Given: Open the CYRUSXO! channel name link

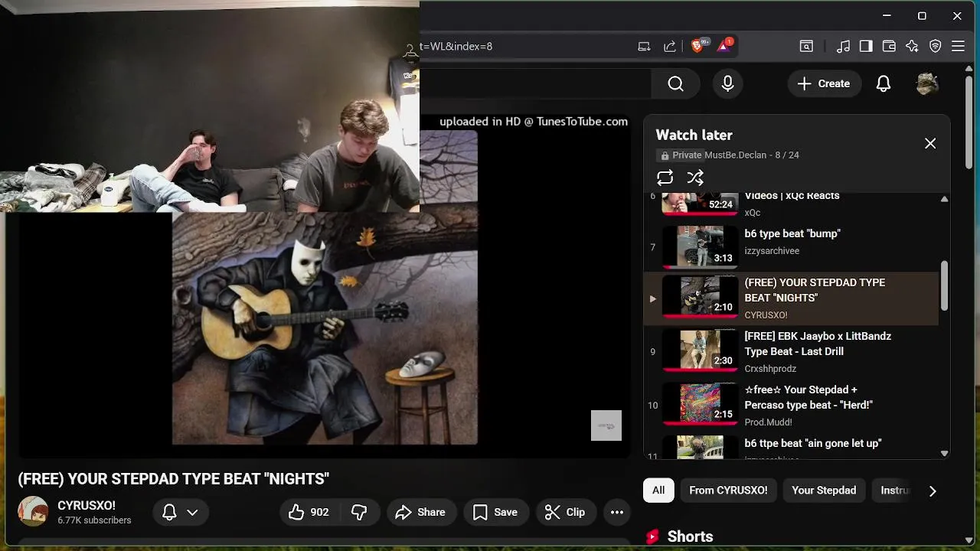Looking at the screenshot, I should pos(87,506).
